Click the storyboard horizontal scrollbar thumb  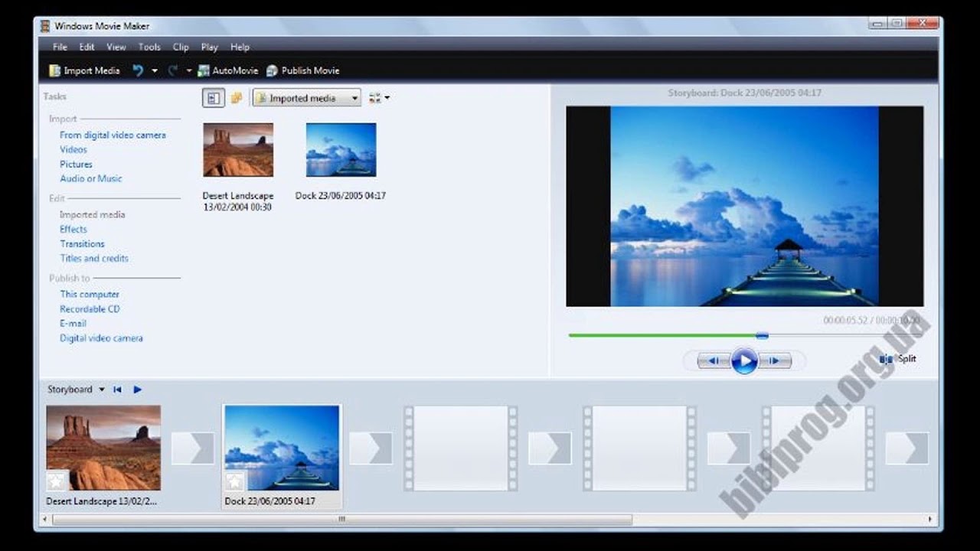[342, 519]
